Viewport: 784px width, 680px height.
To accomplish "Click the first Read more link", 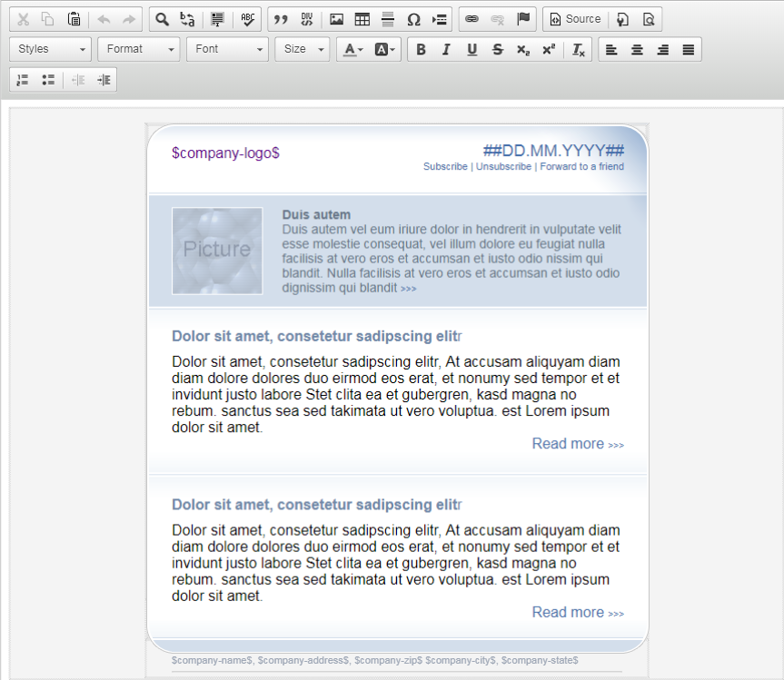I will pos(578,444).
